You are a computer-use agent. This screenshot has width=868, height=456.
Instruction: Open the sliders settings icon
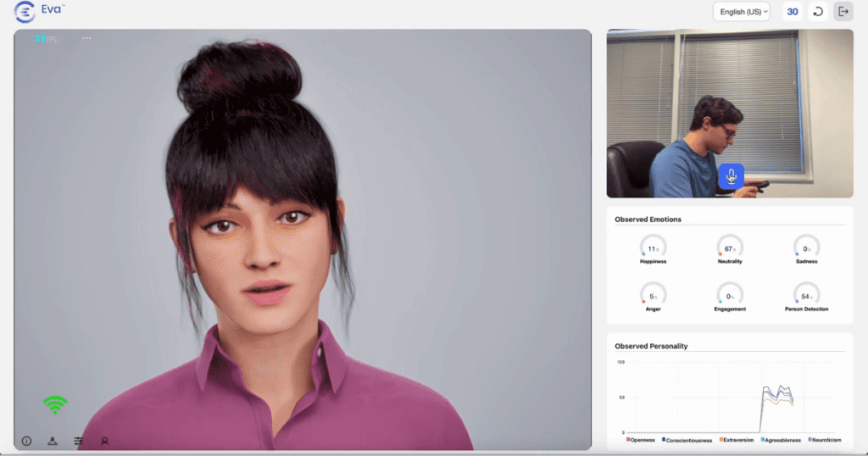(78, 441)
